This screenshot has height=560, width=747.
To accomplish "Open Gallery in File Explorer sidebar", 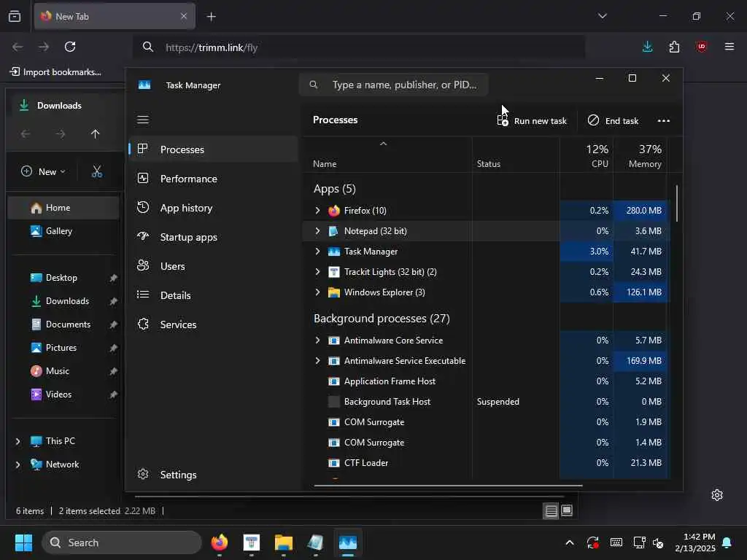I will coord(63,231).
